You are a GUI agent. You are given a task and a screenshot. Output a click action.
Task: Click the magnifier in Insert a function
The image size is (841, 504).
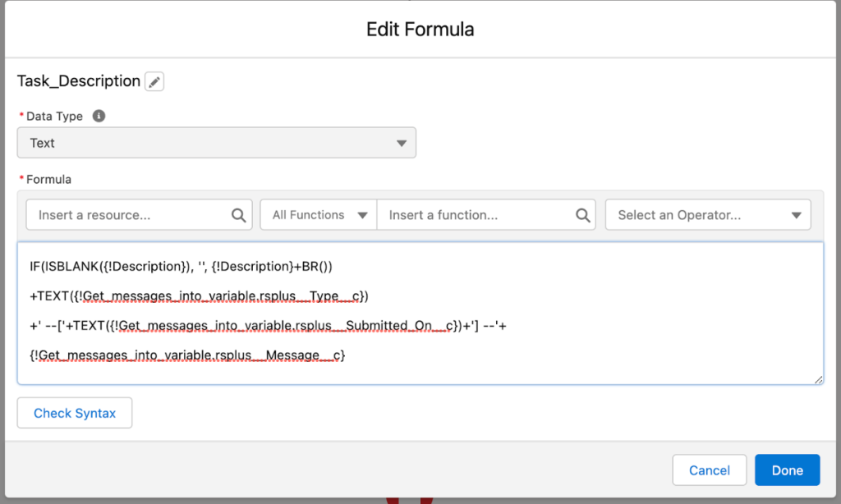583,215
